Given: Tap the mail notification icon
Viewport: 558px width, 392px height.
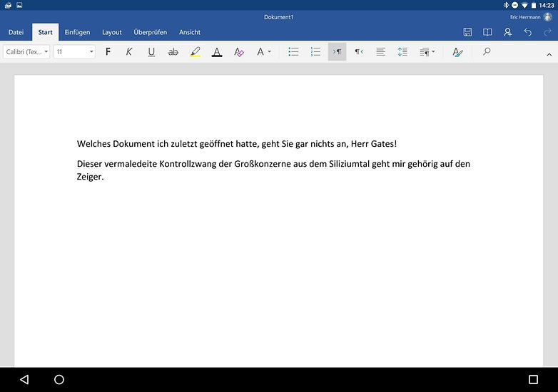Looking at the screenshot, I should [8, 5].
